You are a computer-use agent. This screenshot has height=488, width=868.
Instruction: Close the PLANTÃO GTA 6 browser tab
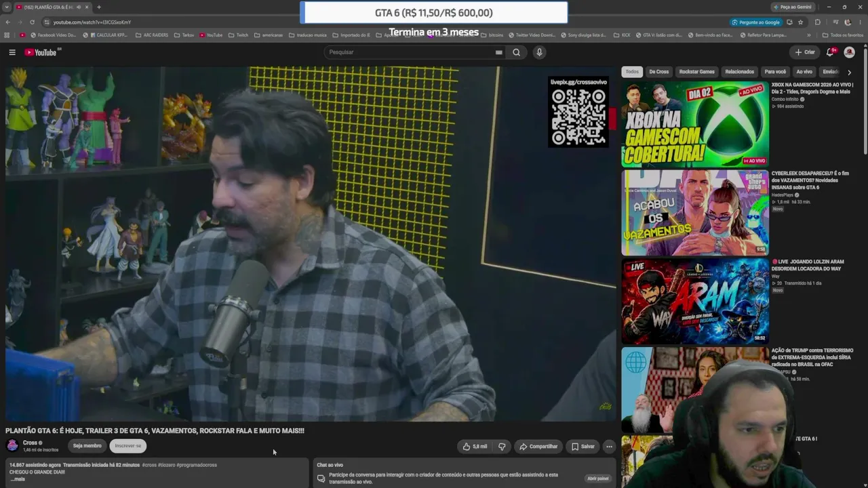(87, 7)
